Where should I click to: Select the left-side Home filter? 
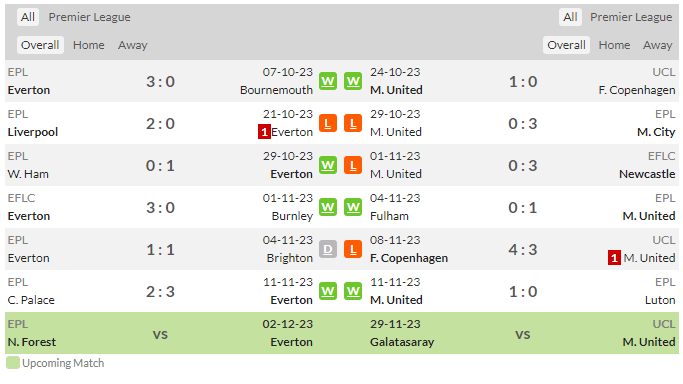pos(88,45)
